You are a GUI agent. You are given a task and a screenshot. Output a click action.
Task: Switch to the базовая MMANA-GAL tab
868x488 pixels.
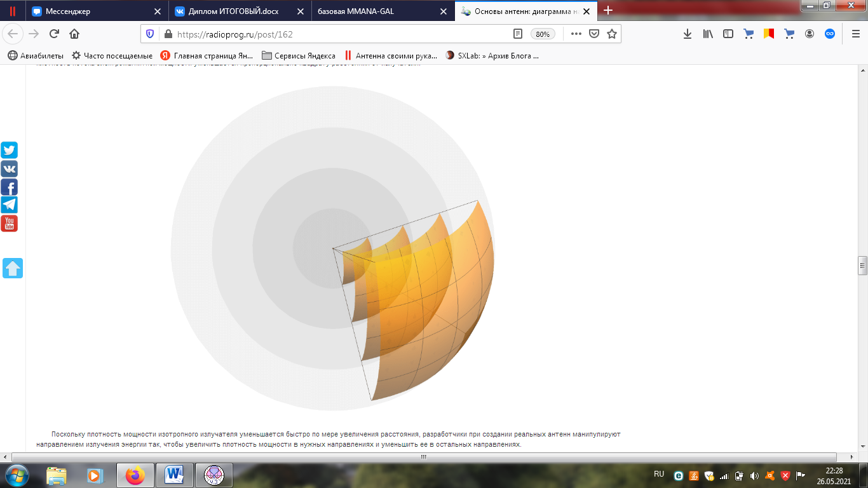[384, 11]
